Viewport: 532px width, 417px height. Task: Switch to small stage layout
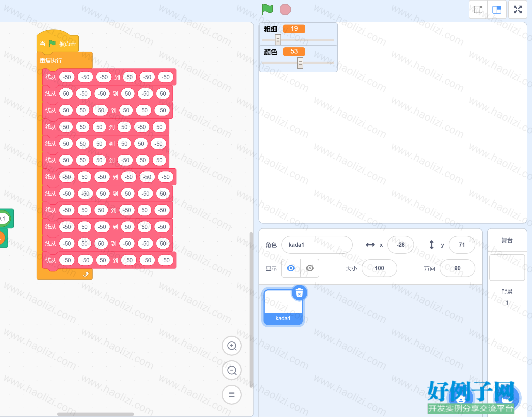coord(478,10)
